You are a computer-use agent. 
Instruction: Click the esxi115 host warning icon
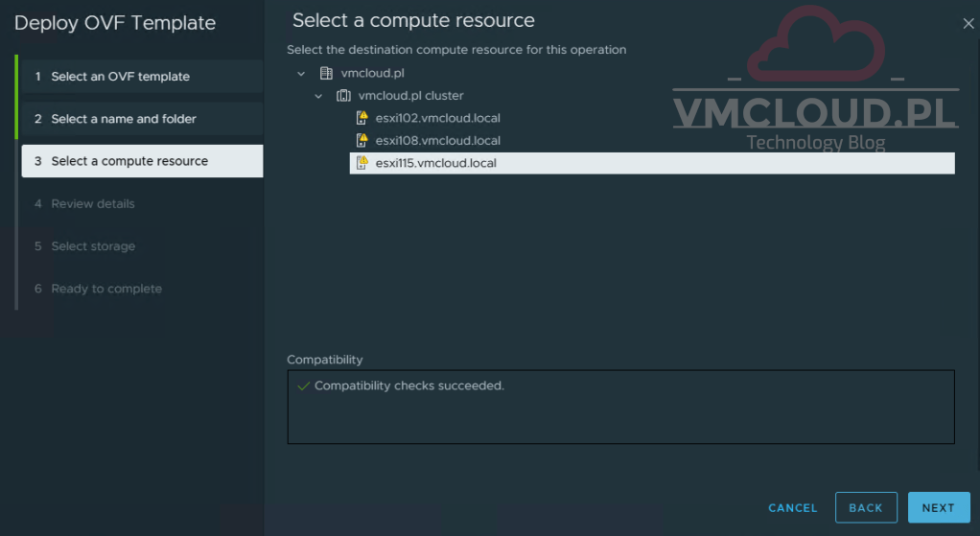362,163
